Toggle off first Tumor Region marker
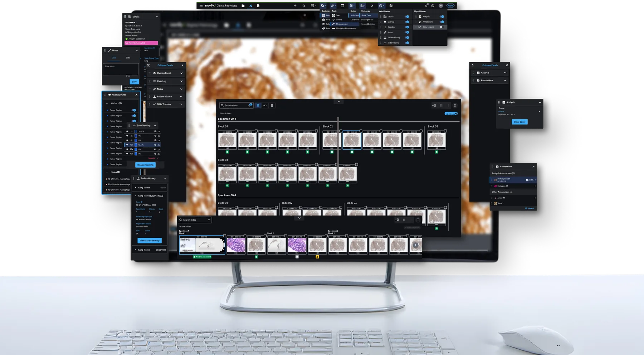644x355 pixels. click(133, 110)
